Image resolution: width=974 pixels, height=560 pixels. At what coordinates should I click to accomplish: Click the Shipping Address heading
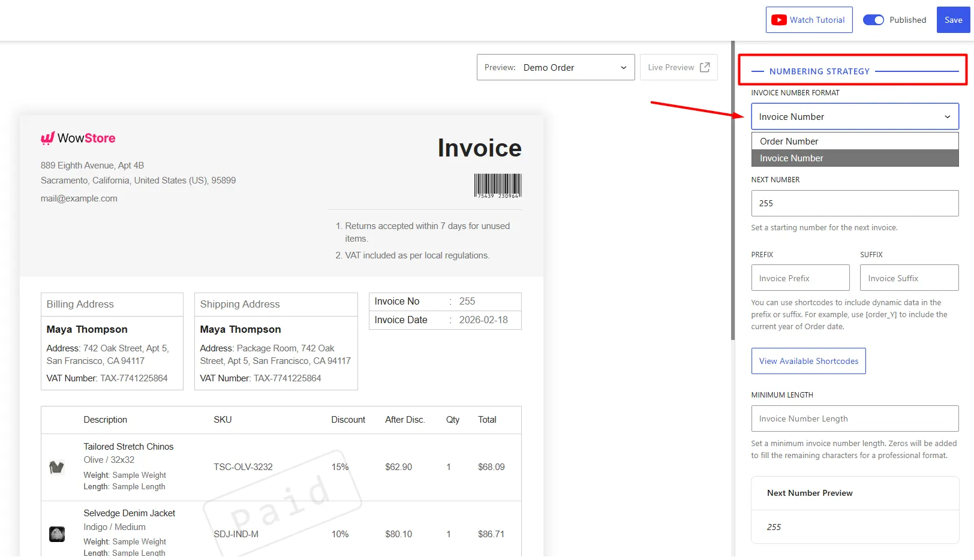[240, 304]
